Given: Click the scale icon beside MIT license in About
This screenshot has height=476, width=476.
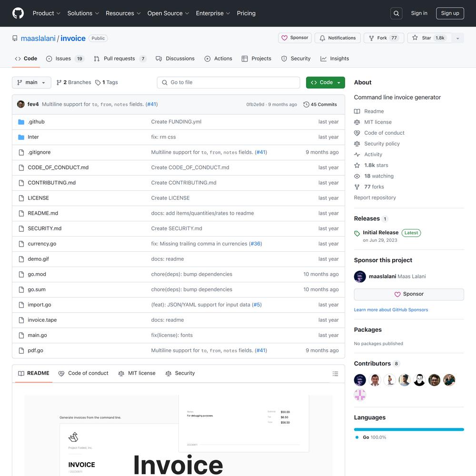Looking at the screenshot, I should (357, 122).
